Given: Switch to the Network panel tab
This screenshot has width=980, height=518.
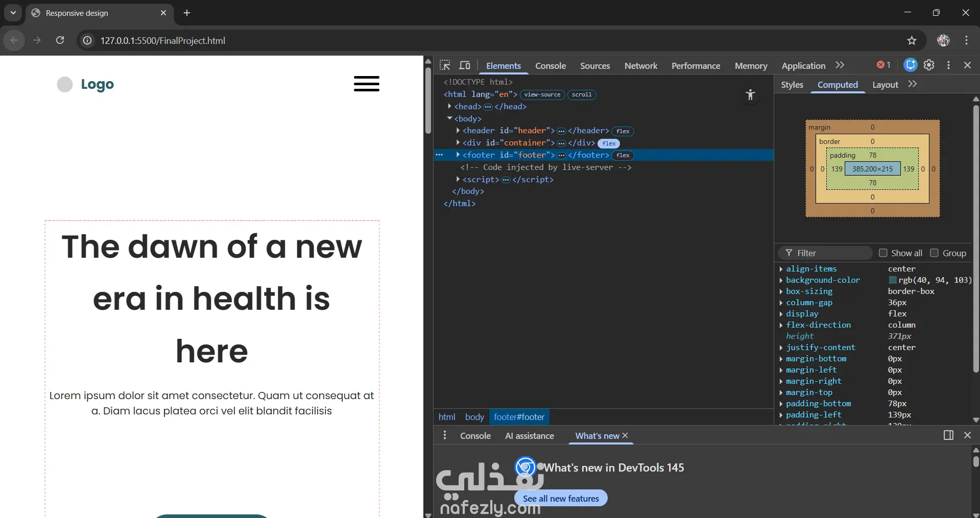Looking at the screenshot, I should [x=641, y=66].
